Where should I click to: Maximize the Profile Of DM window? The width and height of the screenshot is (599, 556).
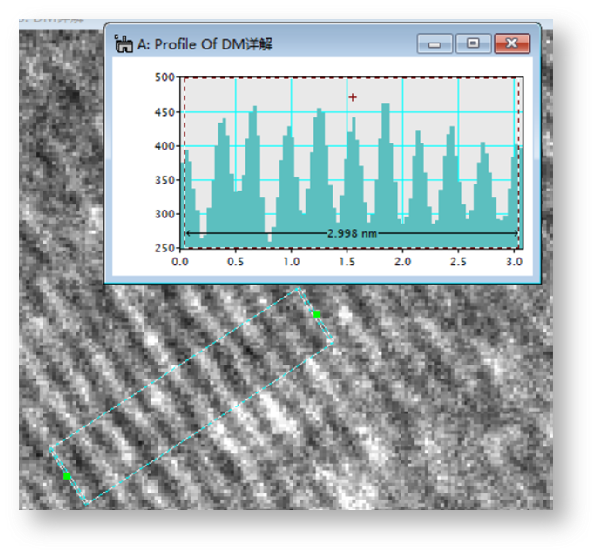[473, 44]
